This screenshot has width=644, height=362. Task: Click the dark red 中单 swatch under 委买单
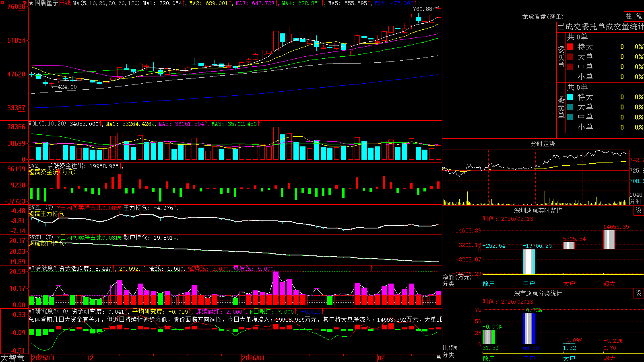[570, 67]
